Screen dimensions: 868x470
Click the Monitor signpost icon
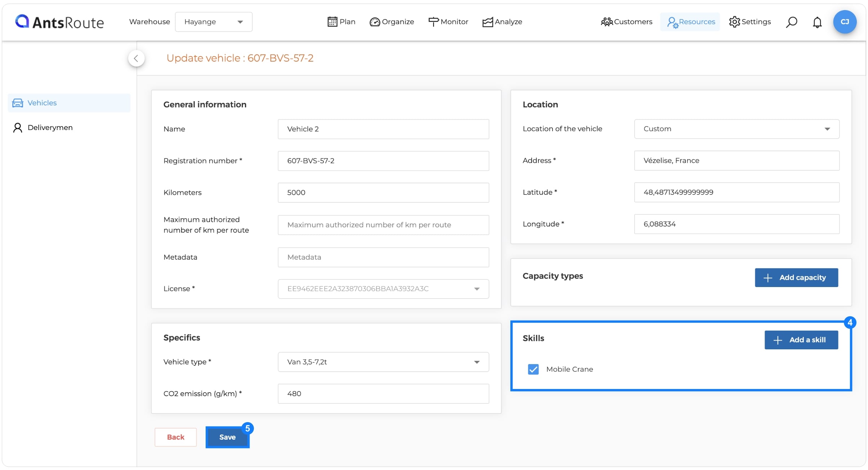coord(433,22)
